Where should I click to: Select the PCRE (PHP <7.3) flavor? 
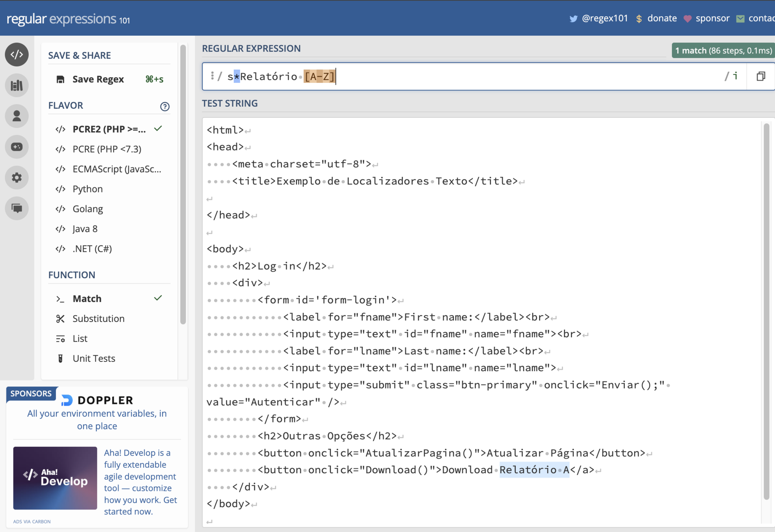(107, 149)
